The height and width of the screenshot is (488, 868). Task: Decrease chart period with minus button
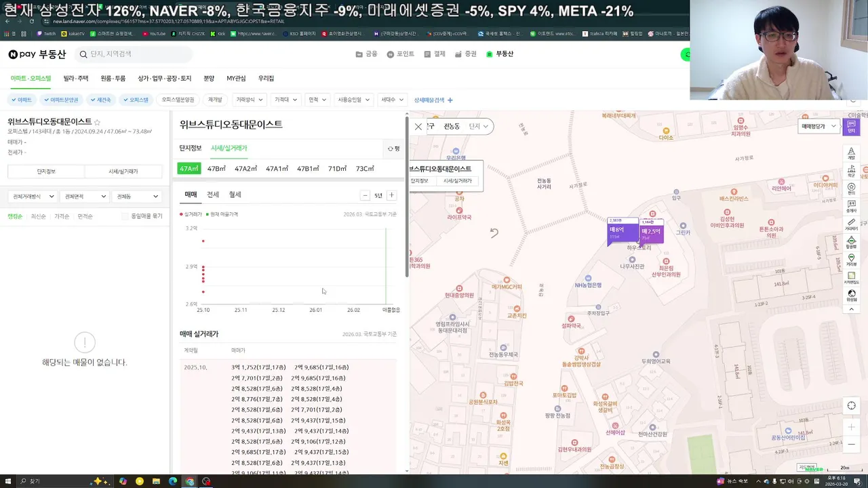[365, 195]
